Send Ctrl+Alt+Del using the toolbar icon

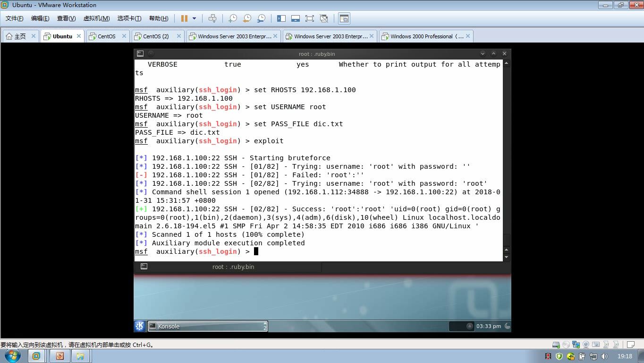pyautogui.click(x=212, y=18)
